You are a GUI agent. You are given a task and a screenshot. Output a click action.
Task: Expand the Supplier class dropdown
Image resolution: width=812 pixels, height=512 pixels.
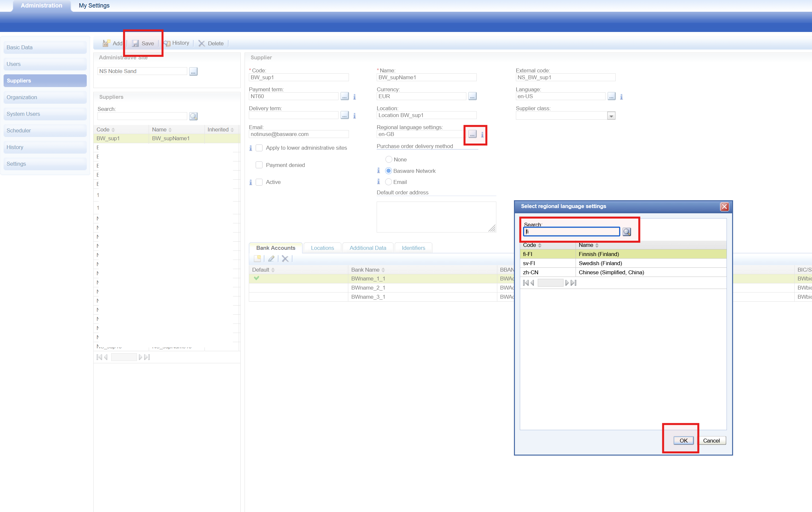611,116
